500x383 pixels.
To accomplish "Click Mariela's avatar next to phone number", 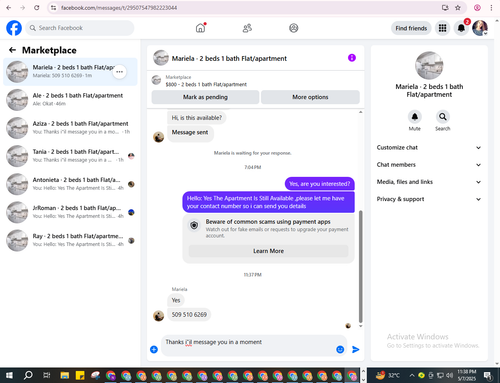I will (x=158, y=316).
